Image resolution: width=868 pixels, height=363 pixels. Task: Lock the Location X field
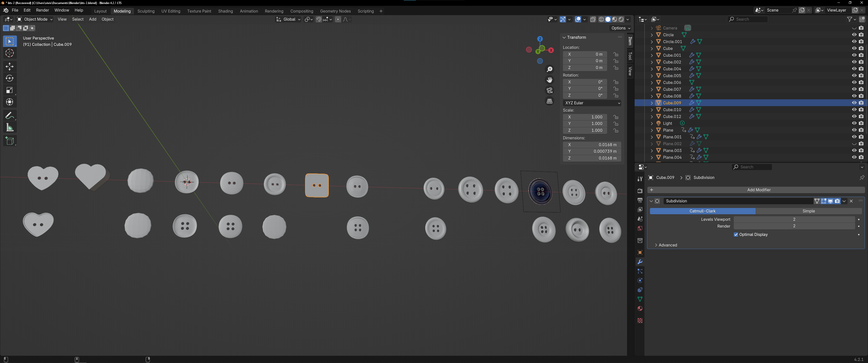coord(616,54)
